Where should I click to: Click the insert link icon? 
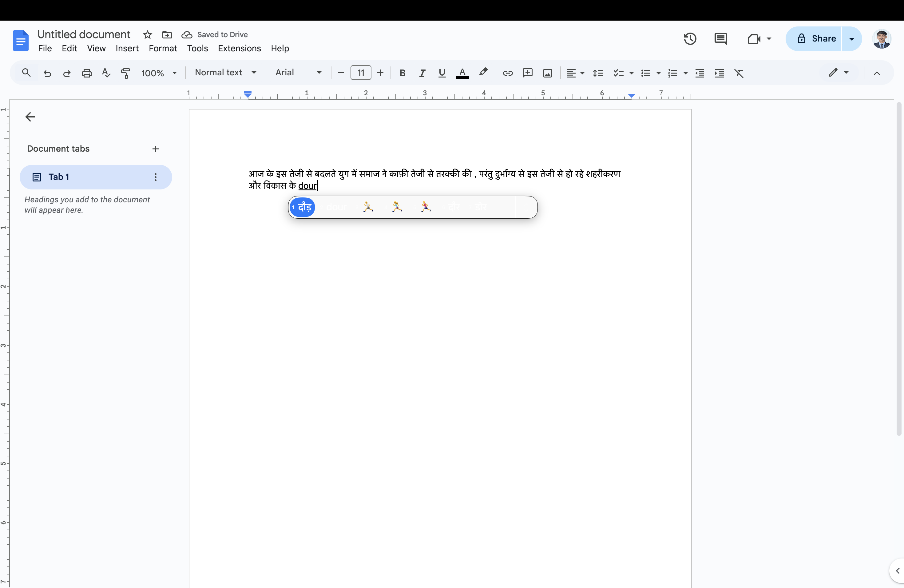point(507,73)
